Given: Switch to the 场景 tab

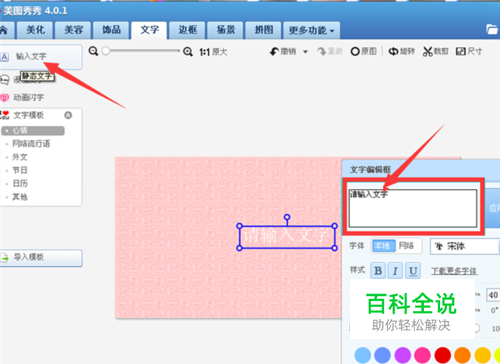Looking at the screenshot, I should 226,30.
